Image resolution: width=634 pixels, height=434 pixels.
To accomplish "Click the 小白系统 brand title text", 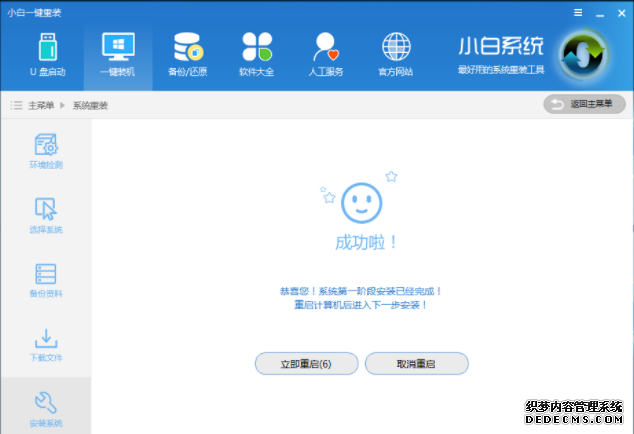I will tap(501, 46).
